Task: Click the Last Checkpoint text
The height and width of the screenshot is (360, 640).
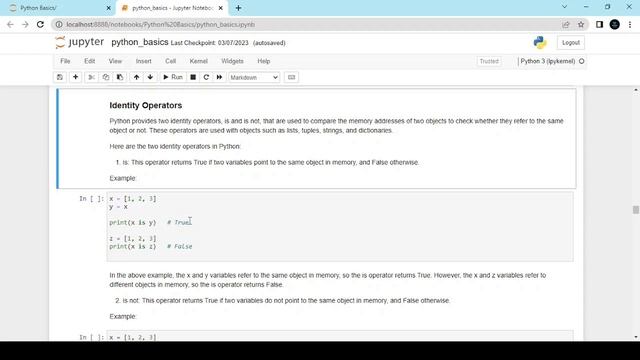Action: 209,43
